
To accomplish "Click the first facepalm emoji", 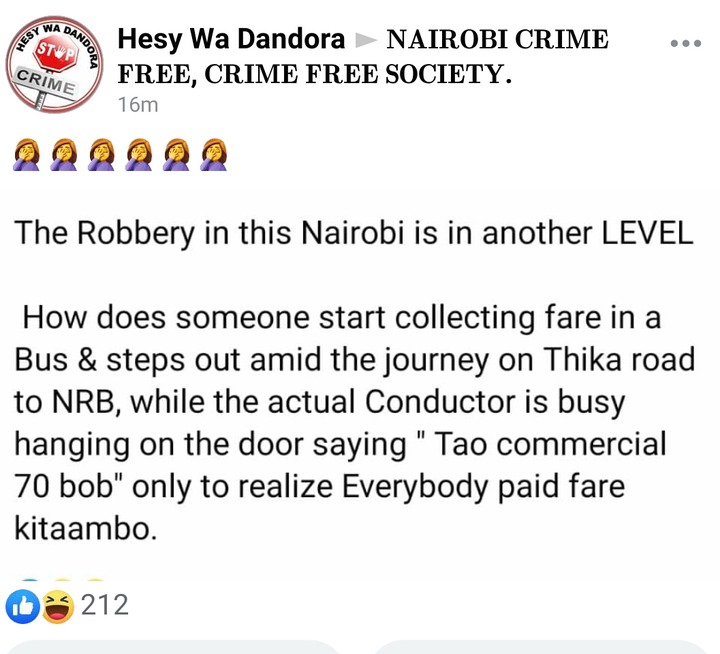I will coord(26,155).
